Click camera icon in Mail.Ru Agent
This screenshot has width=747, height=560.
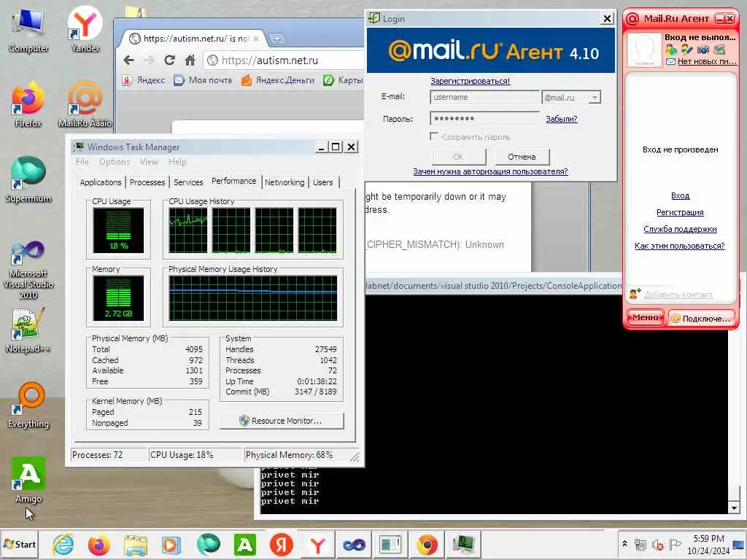703,50
